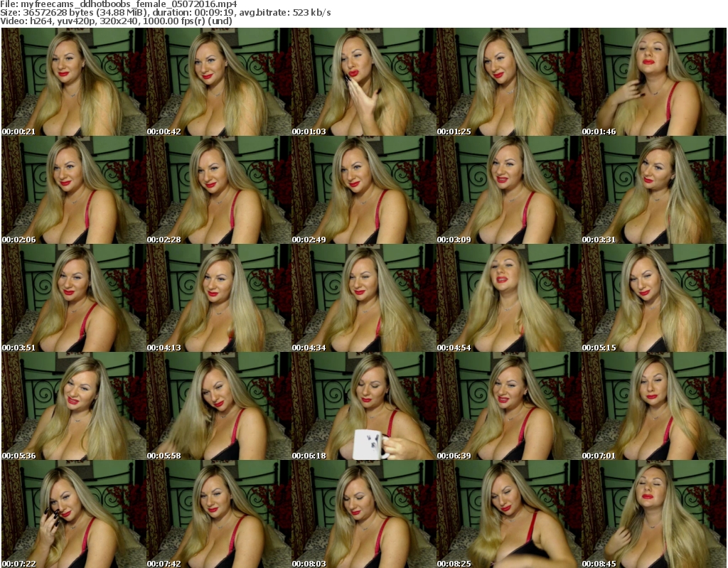Click the frame stamped 00:07:42
Image resolution: width=728 pixels, height=568 pixels.
[219, 514]
